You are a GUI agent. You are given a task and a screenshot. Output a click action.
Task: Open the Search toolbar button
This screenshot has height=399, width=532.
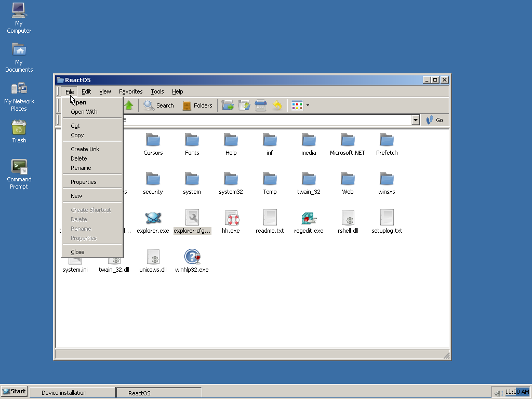pyautogui.click(x=158, y=105)
